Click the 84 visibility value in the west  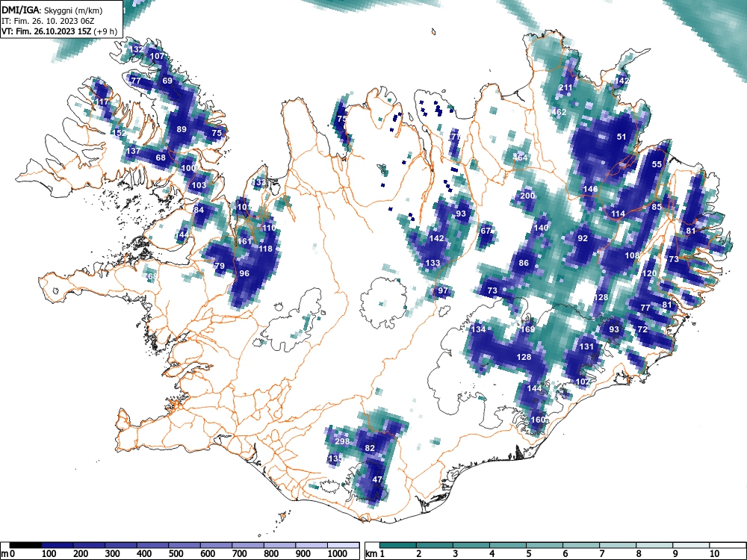coord(199,210)
